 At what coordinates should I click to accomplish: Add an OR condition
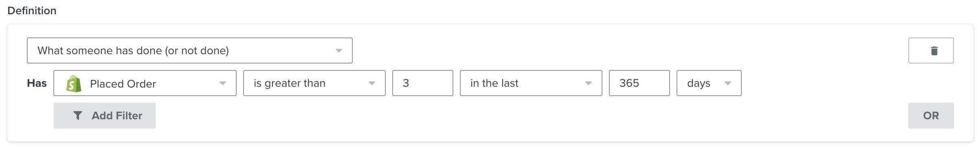pos(931,116)
